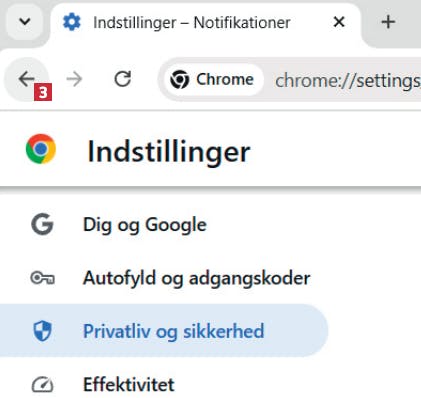Open the Dig og Google settings section
Viewport: 421px width, 398px height.
pyautogui.click(x=145, y=224)
